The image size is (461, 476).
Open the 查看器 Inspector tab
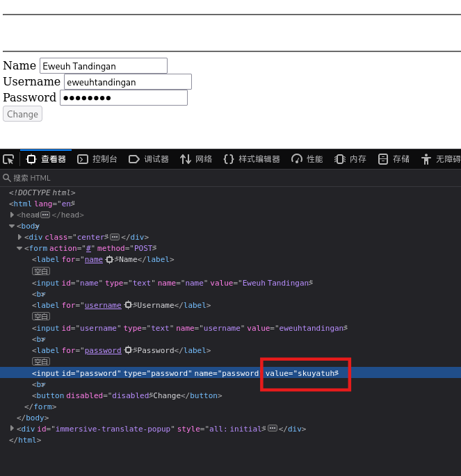46,159
